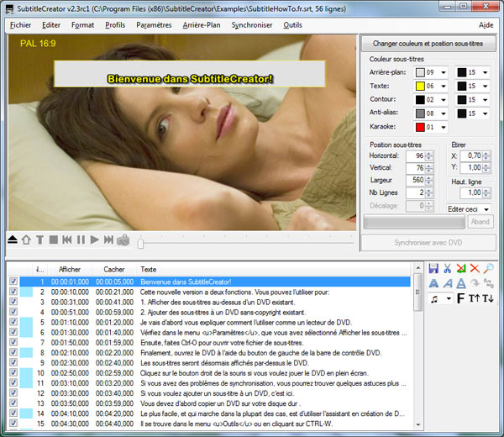Screen dimensions: 504x437
Task: Toggle checkbox of row 11 starting 00:03:10,000
Action: (x=13, y=382)
